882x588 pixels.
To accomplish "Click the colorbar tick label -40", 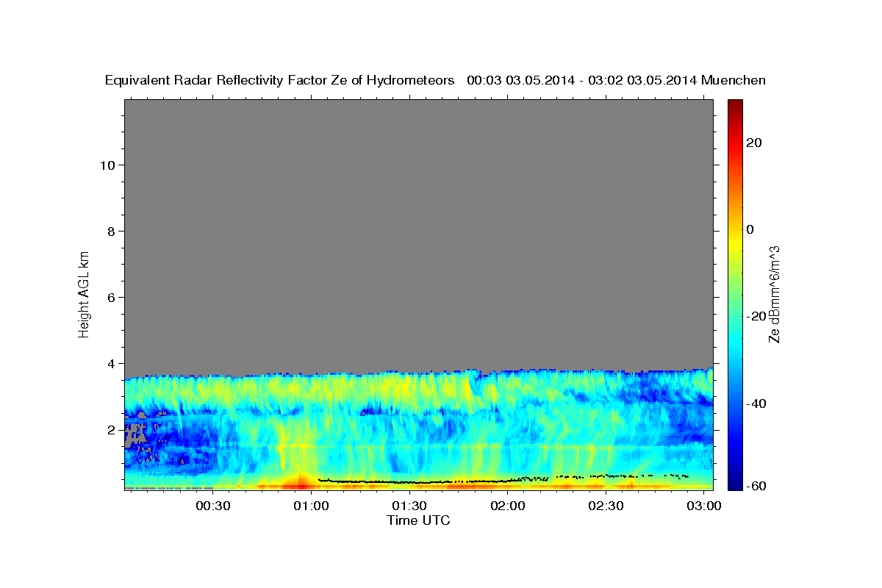I will (756, 404).
